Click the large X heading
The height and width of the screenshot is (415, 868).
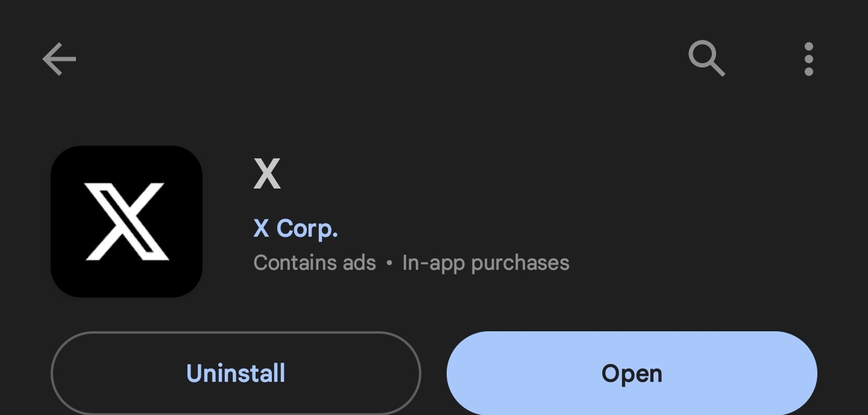click(267, 174)
